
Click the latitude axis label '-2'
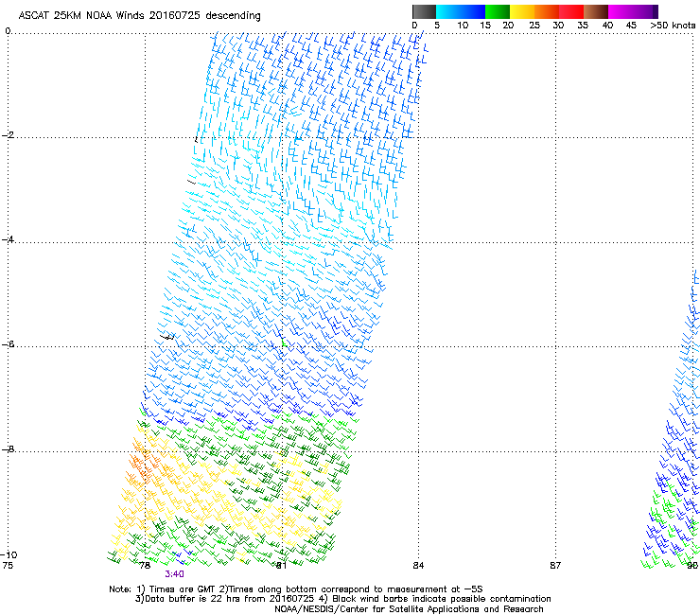point(8,135)
